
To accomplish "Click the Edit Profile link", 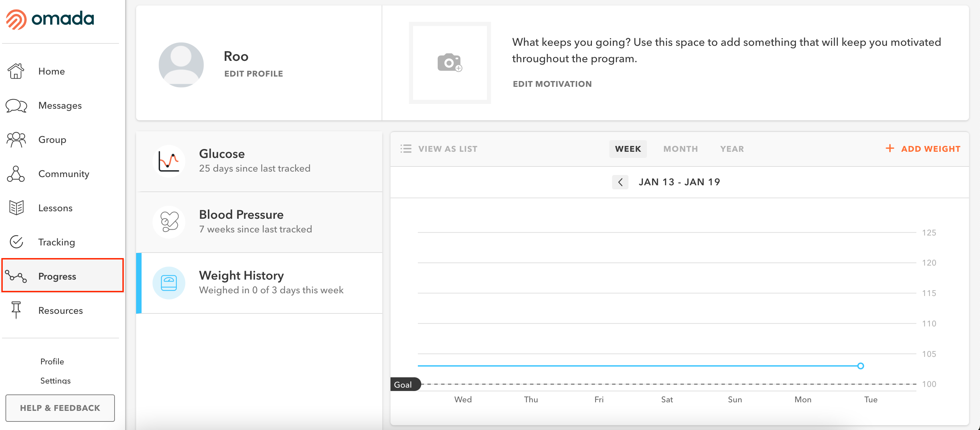I will click(x=253, y=74).
